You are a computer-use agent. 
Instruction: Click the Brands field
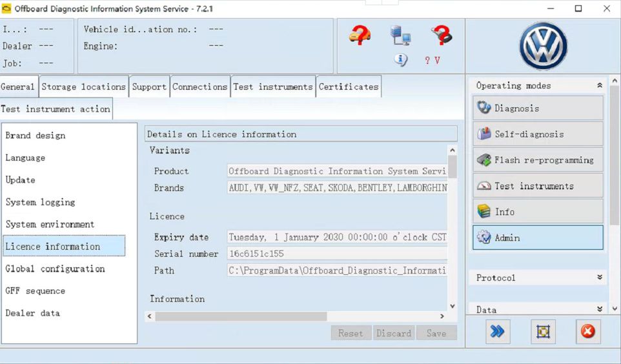(337, 188)
